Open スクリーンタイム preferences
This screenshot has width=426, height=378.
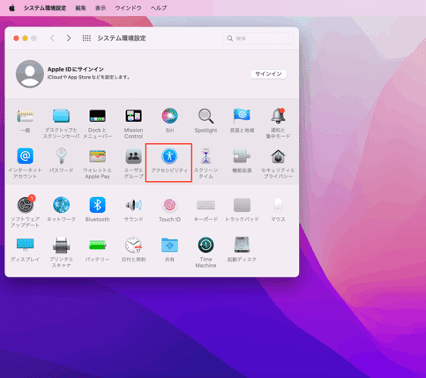(x=206, y=163)
